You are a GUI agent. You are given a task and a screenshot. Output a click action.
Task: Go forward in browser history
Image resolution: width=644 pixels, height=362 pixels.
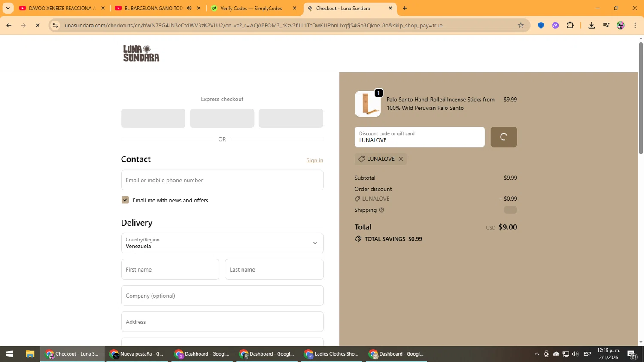point(23,25)
